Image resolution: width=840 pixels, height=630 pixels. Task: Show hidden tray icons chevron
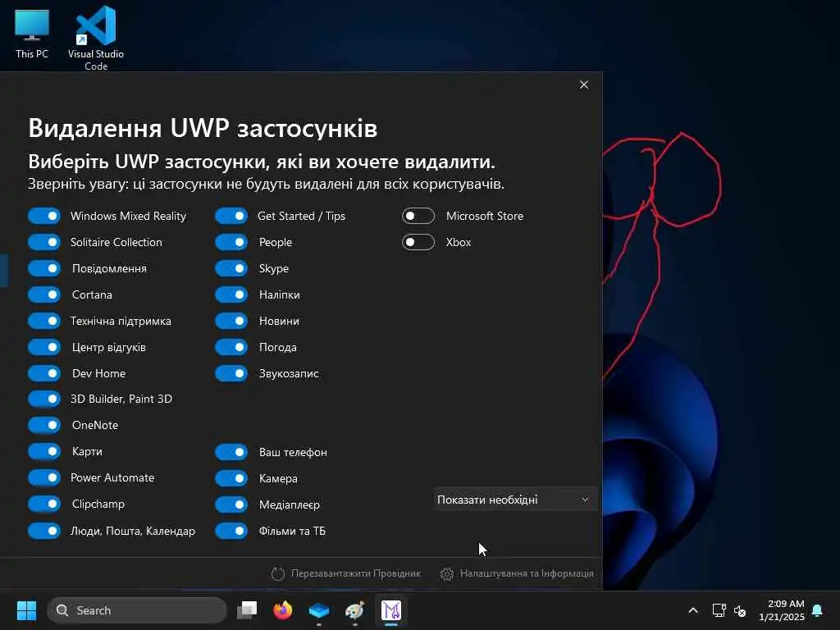(692, 610)
